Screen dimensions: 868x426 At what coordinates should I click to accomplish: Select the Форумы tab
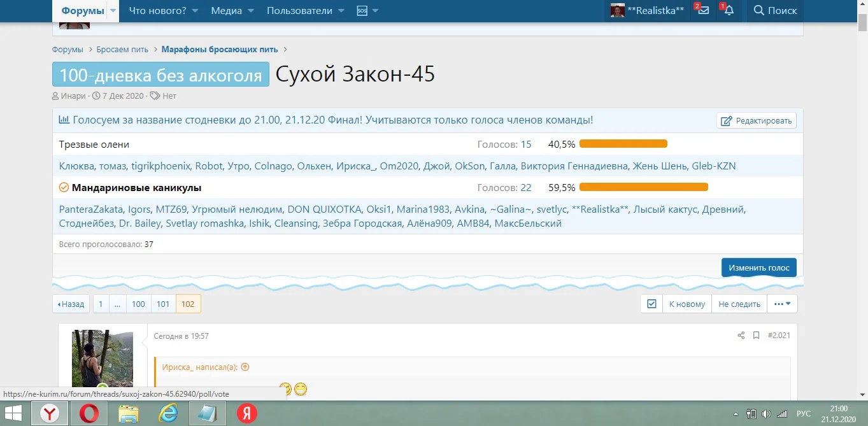(x=83, y=10)
